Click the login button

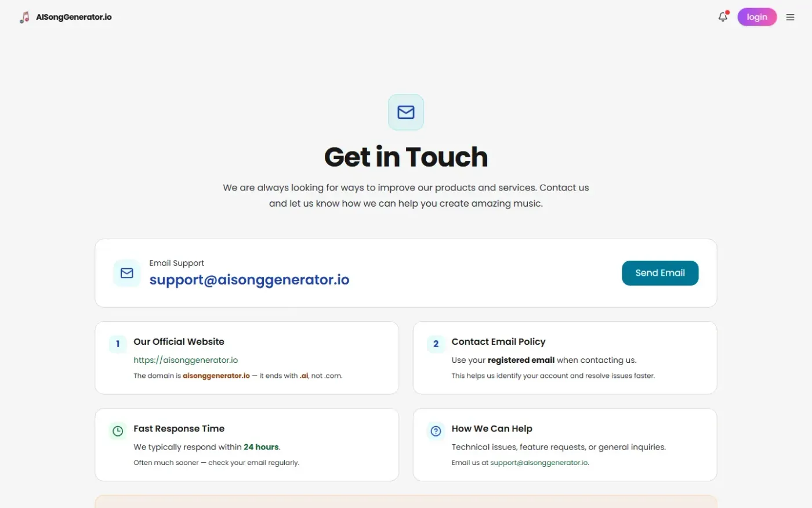pos(757,17)
